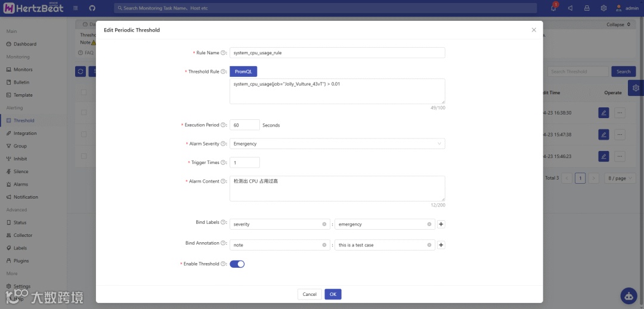
Task: Toggle the sidebar collapse hamburger icon
Action: pyautogui.click(x=75, y=8)
